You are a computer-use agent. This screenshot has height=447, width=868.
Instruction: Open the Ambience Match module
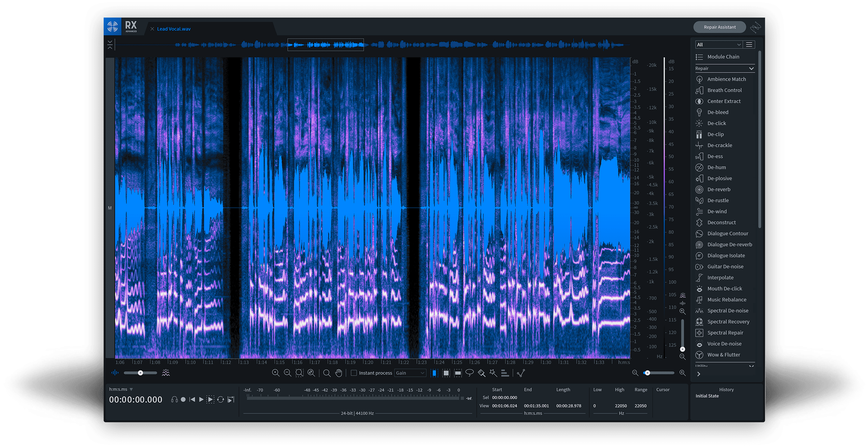pos(725,79)
